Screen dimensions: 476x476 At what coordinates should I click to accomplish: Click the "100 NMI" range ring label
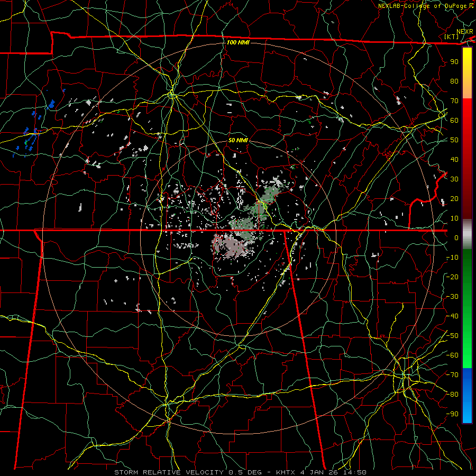238,42
